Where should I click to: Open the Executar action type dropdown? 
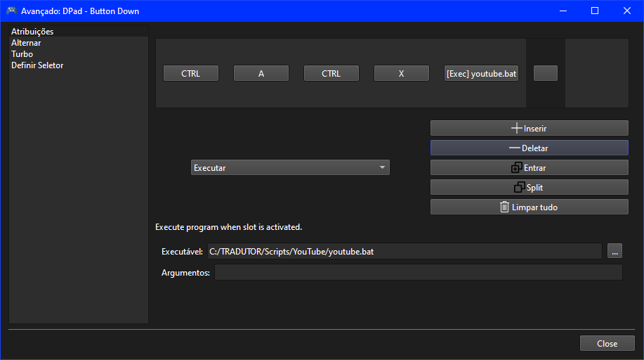point(290,167)
